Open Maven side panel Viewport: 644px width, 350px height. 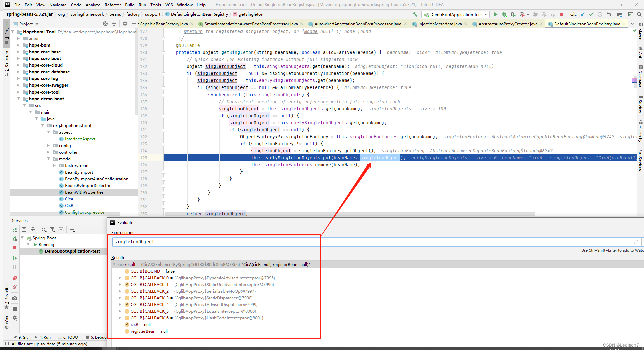click(x=640, y=32)
